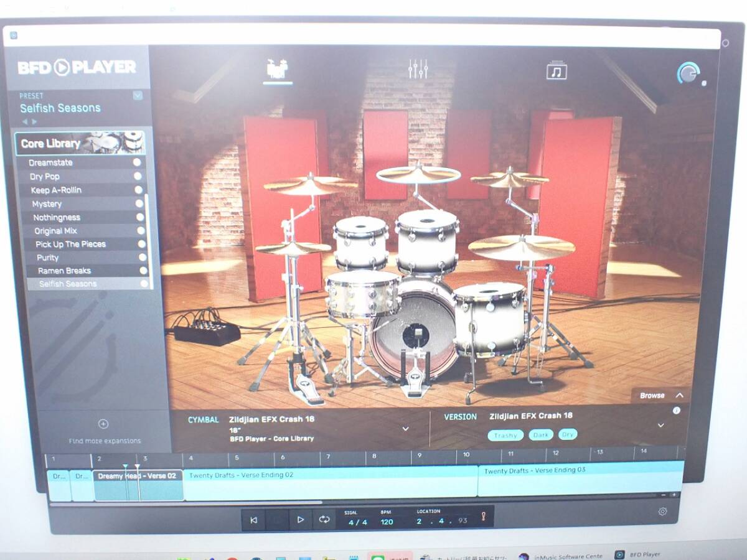Click the center splash cymbal above toms

point(418,174)
